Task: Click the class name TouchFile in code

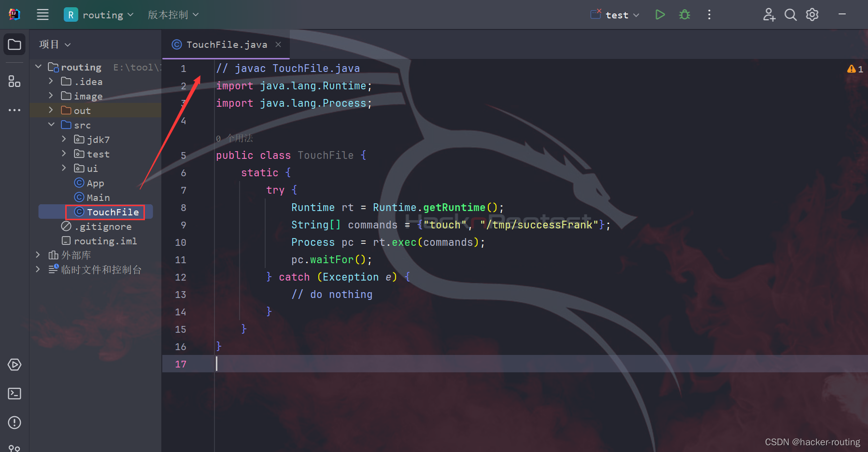Action: click(326, 155)
